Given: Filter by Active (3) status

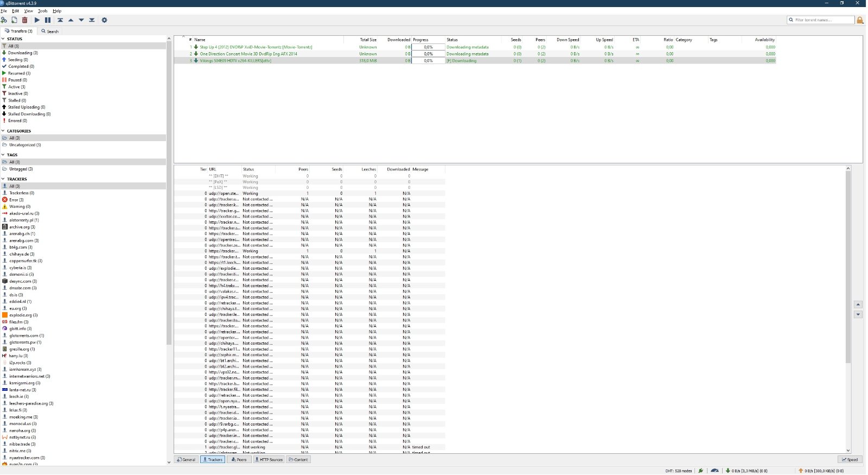Looking at the screenshot, I should coord(16,87).
